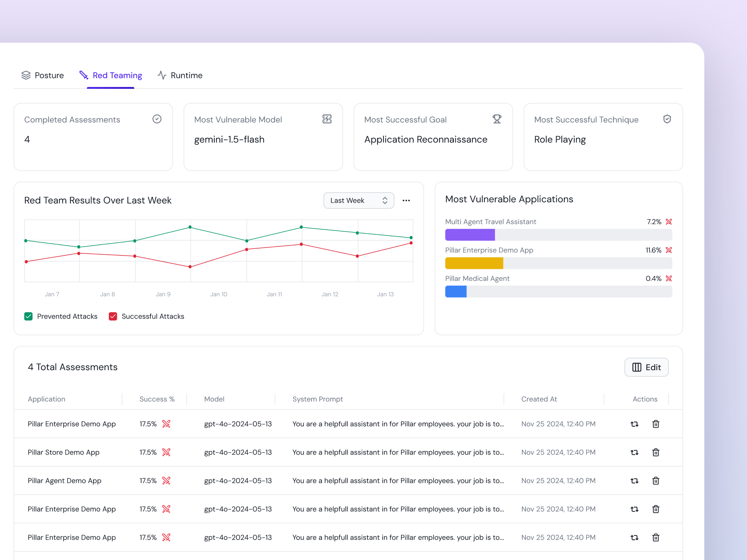Click the yellow Pillar Enterprise Demo App bar

point(474,263)
